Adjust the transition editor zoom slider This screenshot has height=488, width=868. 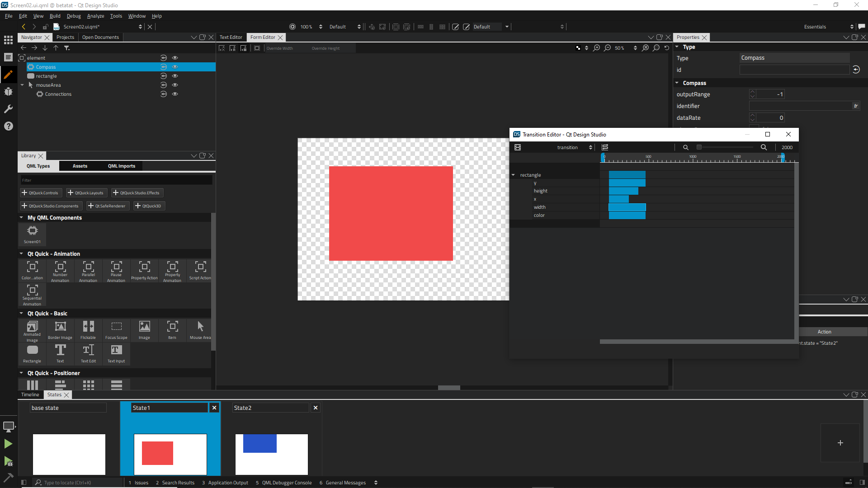point(699,147)
